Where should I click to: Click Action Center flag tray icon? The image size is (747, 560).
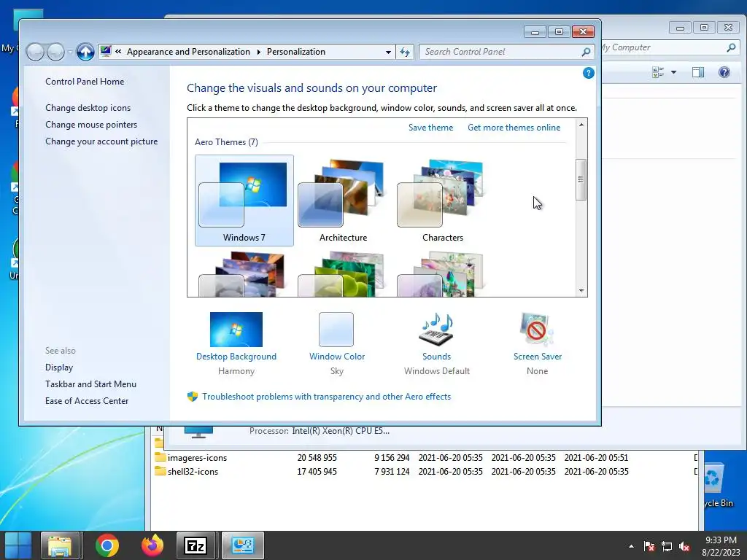(649, 546)
